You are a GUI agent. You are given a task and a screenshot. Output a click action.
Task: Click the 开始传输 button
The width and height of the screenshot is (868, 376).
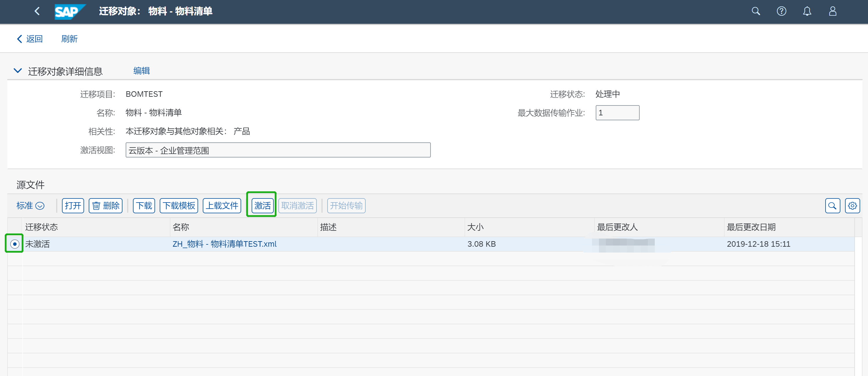point(346,206)
